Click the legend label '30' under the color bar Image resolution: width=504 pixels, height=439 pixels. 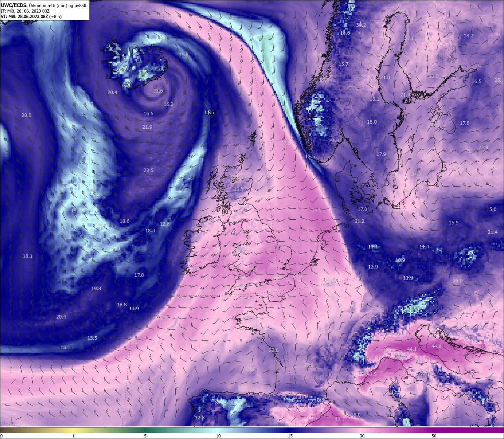[x=362, y=436]
